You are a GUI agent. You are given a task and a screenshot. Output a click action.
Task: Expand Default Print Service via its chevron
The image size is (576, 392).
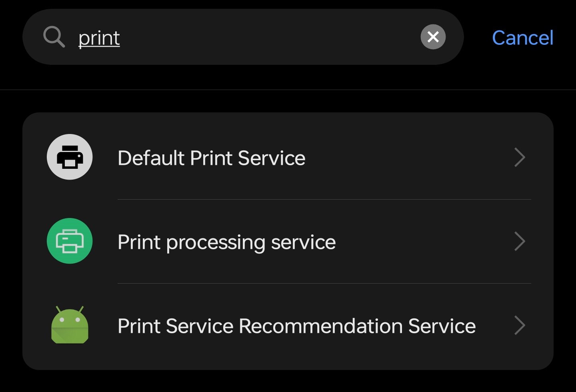pos(519,157)
